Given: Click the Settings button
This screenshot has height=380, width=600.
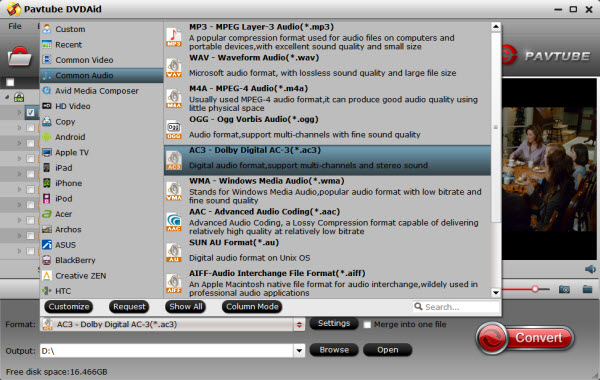Looking at the screenshot, I should point(334,323).
